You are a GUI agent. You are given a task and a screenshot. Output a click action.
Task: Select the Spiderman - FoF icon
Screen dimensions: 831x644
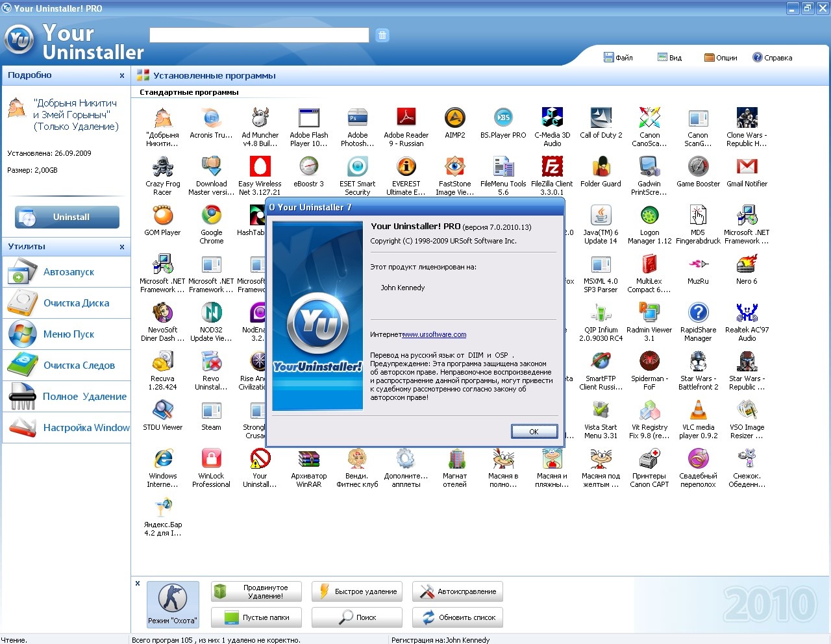point(649,362)
